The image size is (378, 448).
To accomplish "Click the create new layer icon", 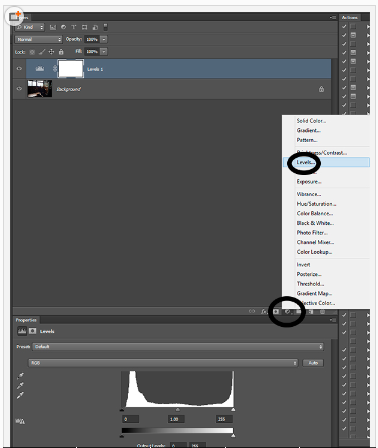I will coord(311,311).
